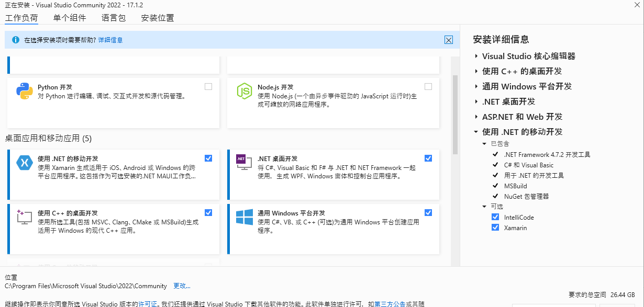This screenshot has height=307, width=644.
Task: Uncheck the Xamarin optional component
Action: [x=495, y=228]
